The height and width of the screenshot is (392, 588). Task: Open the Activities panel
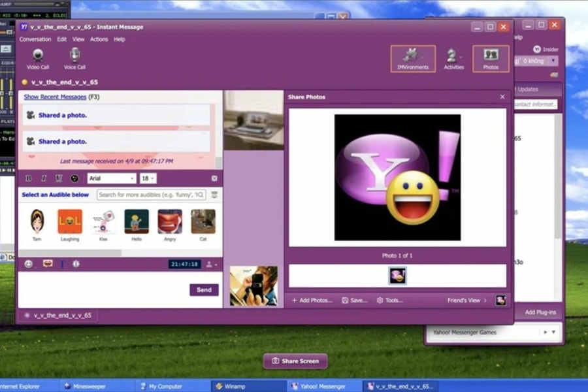[453, 58]
